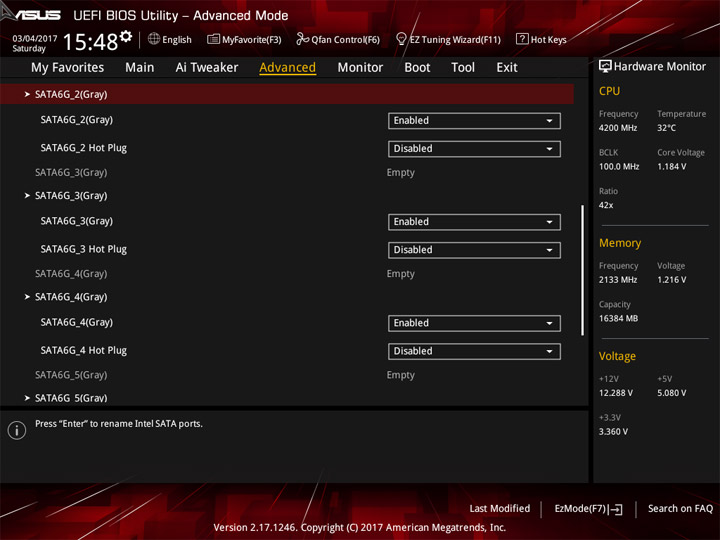Click the rename Intel SATA ports help text
Screen dimensions: 720x540
pos(118,424)
